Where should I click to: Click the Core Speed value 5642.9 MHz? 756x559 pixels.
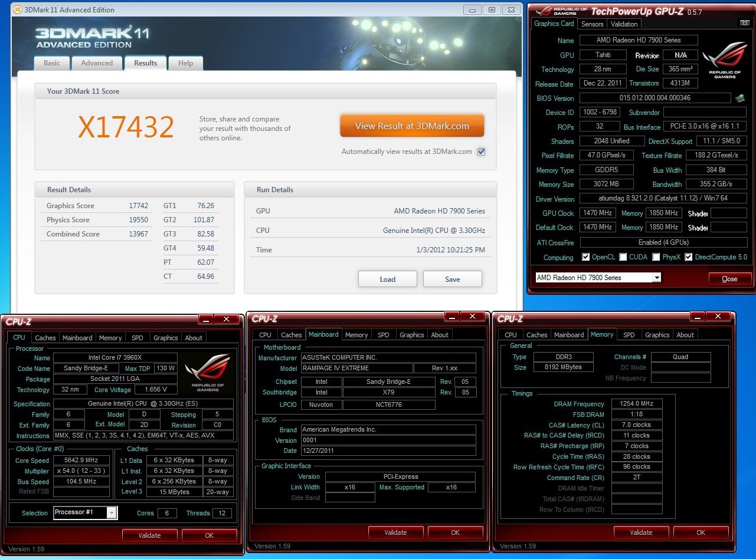tap(81, 461)
